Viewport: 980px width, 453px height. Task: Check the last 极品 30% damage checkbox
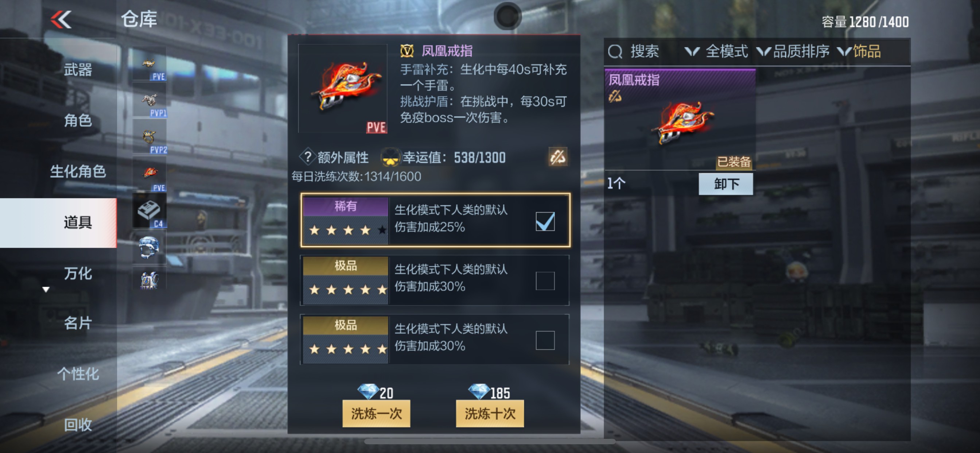coord(545,340)
